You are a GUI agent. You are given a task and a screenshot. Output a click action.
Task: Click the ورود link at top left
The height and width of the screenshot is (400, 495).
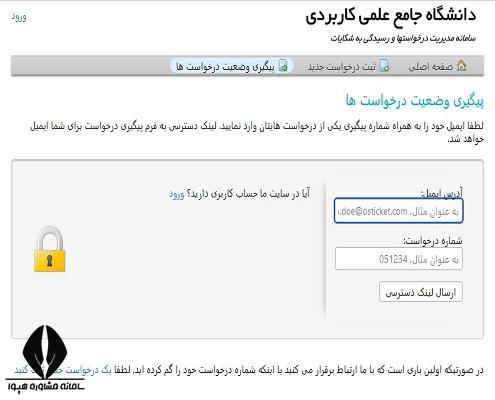coord(19,17)
